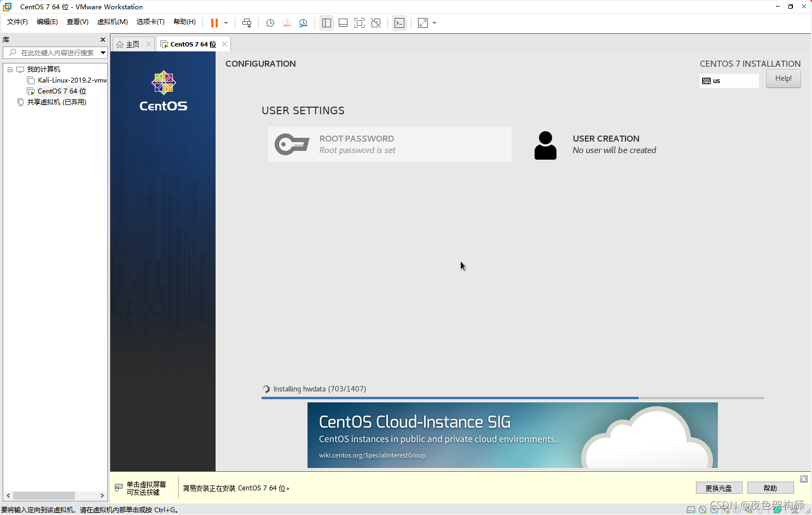Toggle the thumbnail bar view
The image size is (812, 515).
pos(343,23)
